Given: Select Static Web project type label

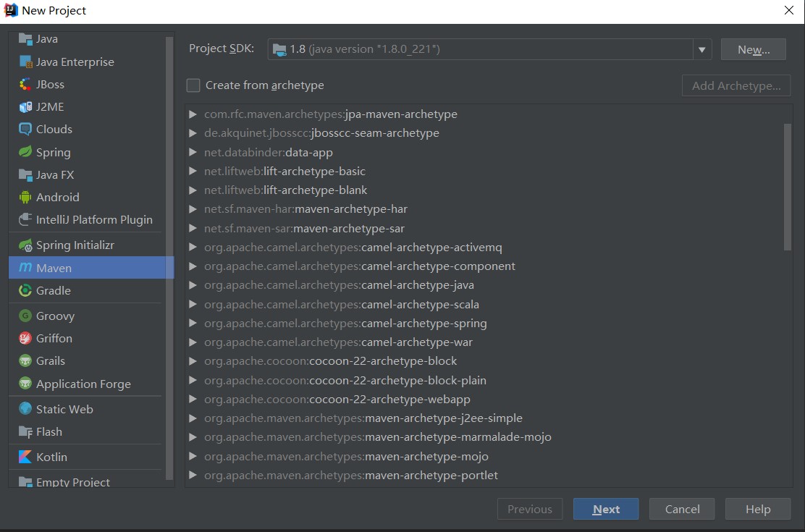Looking at the screenshot, I should point(64,409).
